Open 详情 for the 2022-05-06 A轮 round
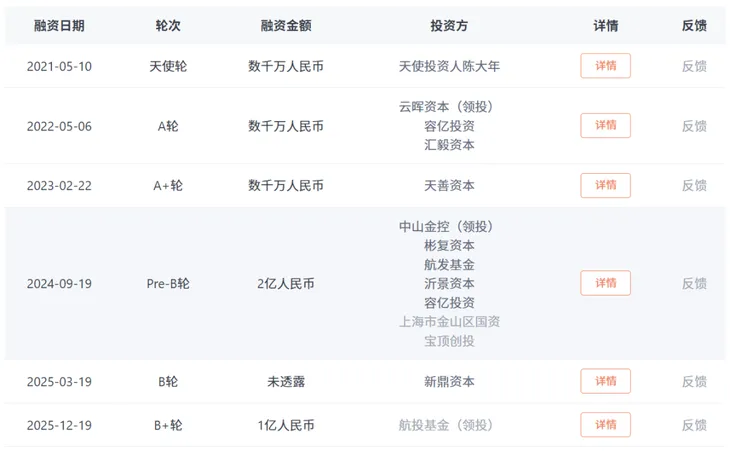The height and width of the screenshot is (451, 730). 605,126
